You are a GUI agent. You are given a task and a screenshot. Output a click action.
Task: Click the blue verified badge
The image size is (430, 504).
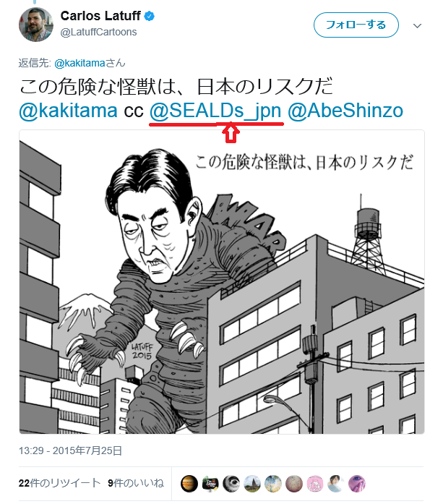click(149, 16)
